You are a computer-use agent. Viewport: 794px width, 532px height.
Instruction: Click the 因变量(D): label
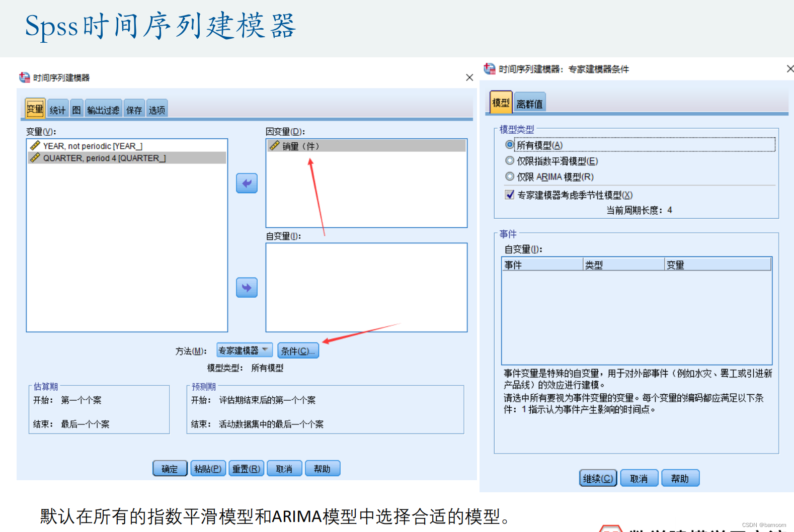pos(285,132)
